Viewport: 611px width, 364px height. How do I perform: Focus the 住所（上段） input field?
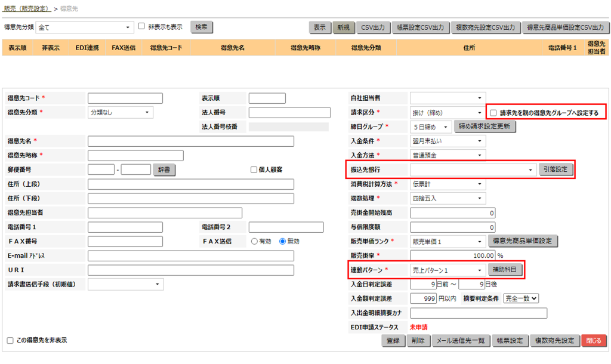click(x=191, y=184)
